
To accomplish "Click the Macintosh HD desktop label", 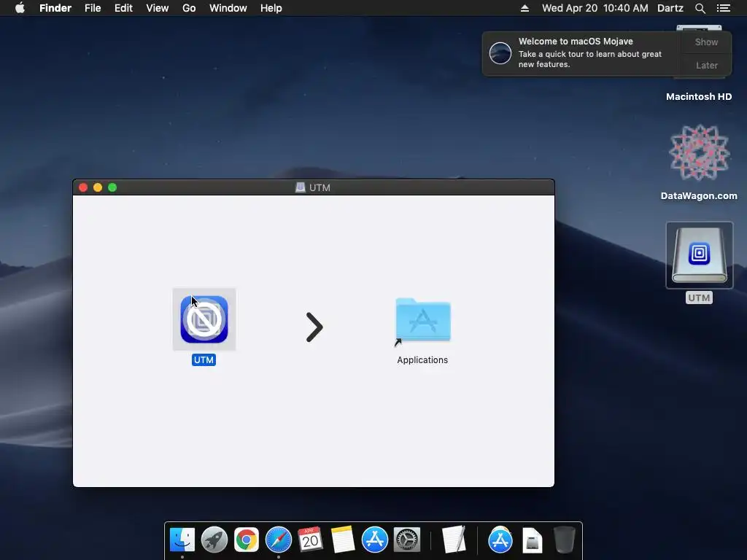I will 699,97.
